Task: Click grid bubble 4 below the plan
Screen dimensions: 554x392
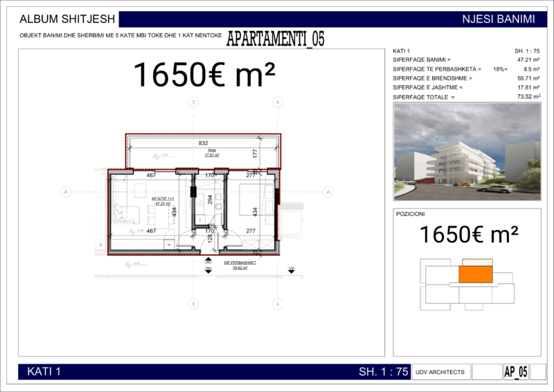Action: [278, 304]
